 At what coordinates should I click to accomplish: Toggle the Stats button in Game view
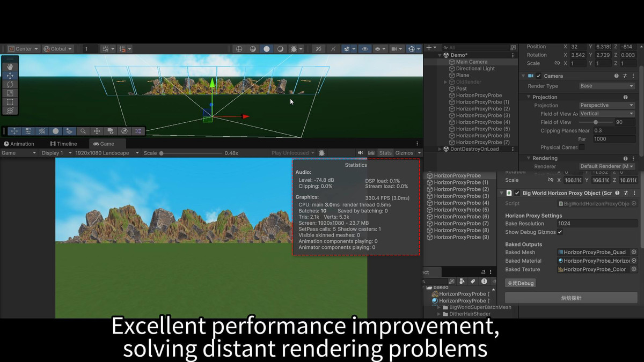click(385, 153)
